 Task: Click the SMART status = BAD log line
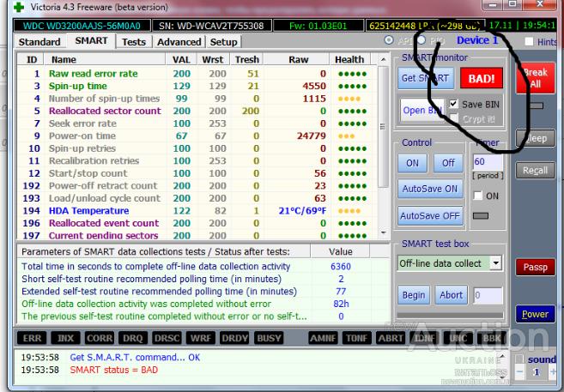113,370
